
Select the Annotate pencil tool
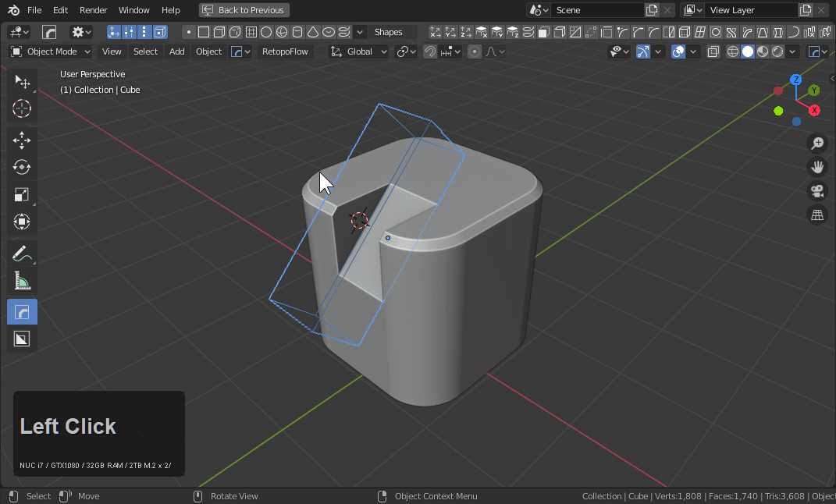coord(22,254)
